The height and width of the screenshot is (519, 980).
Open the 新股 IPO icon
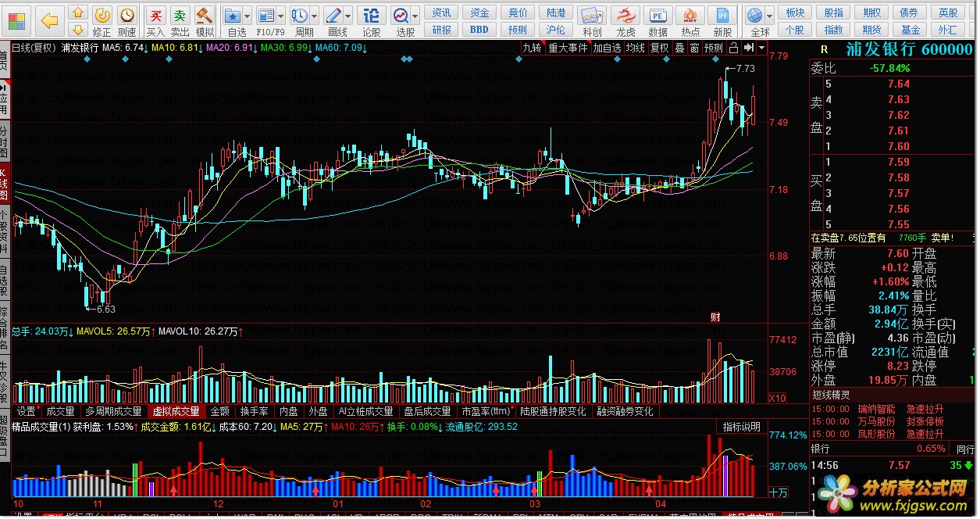723,15
